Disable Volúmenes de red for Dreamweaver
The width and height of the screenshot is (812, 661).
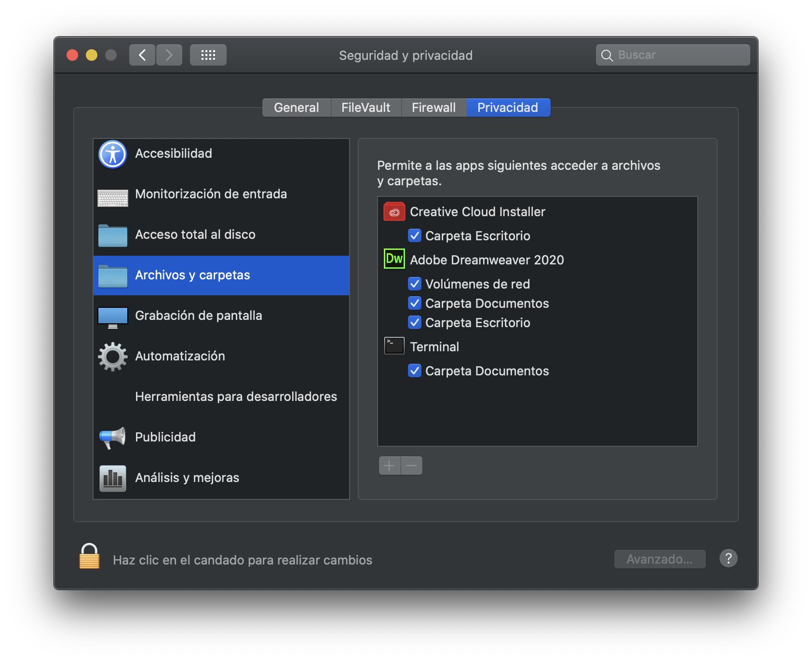(x=415, y=284)
